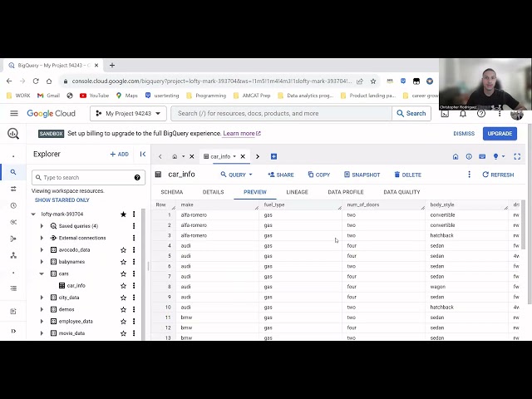Star the car_info table

tap(124, 286)
